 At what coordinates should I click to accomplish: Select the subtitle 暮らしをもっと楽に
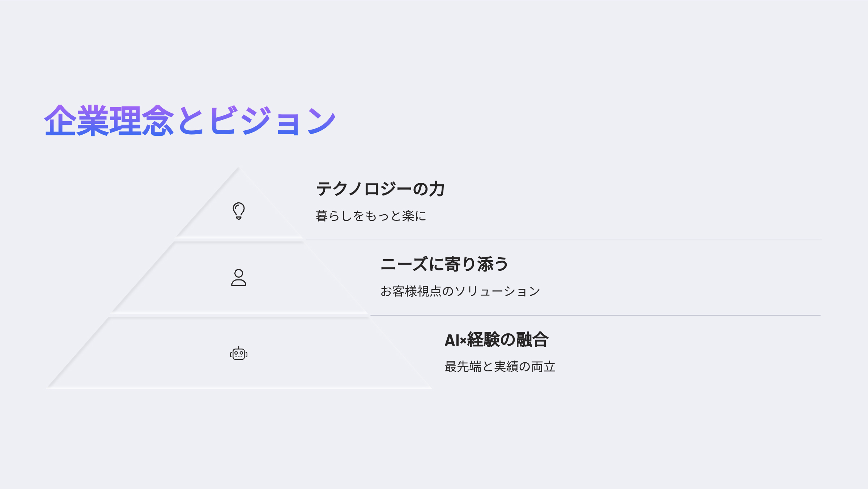[x=371, y=216]
